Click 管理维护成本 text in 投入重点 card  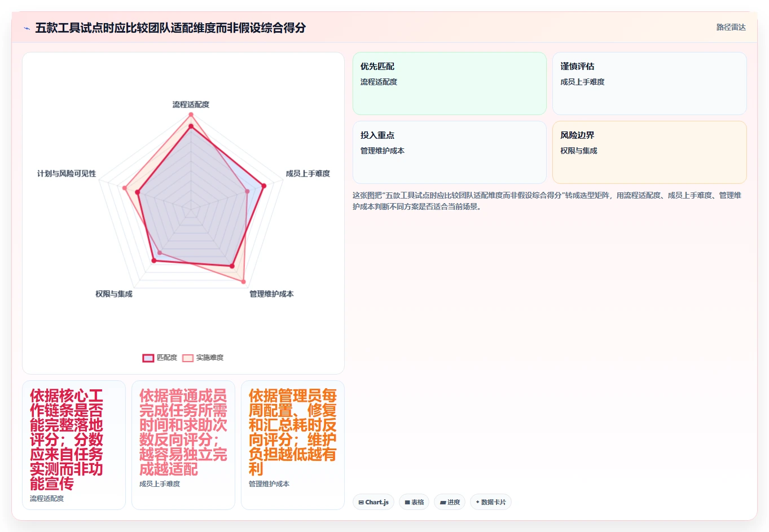pyautogui.click(x=382, y=151)
